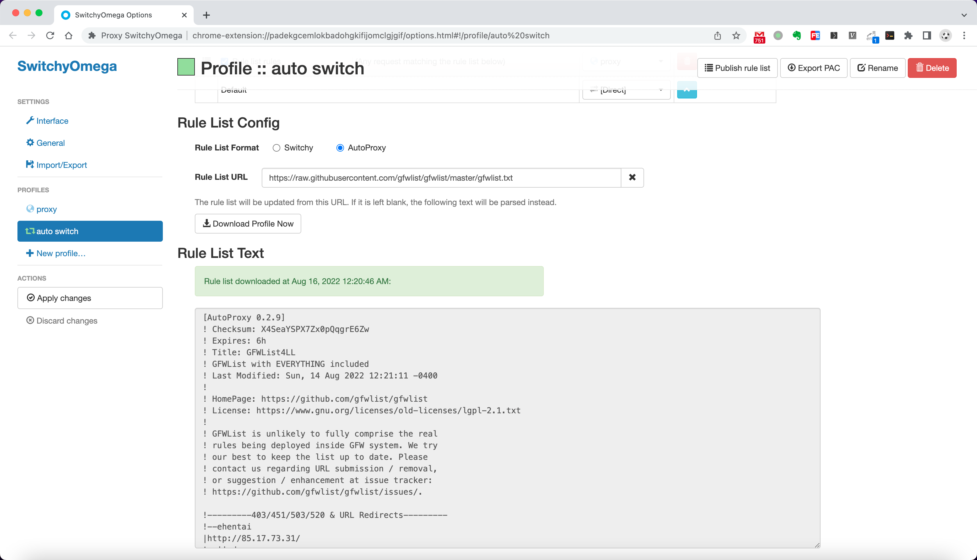The image size is (977, 560).
Task: Toggle the Chrome side panel icon
Action: coord(927,36)
